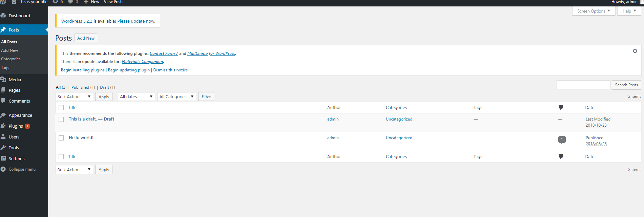Viewport: 644px width, 217px height.
Task: Open the All Posts submenu item
Action: 9,42
